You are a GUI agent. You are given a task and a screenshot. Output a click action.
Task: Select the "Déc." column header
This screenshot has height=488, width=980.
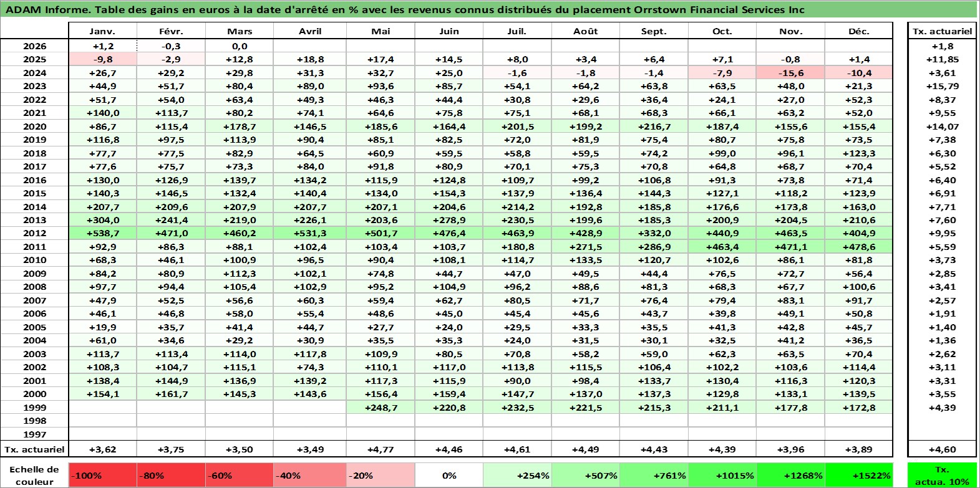[x=858, y=31]
